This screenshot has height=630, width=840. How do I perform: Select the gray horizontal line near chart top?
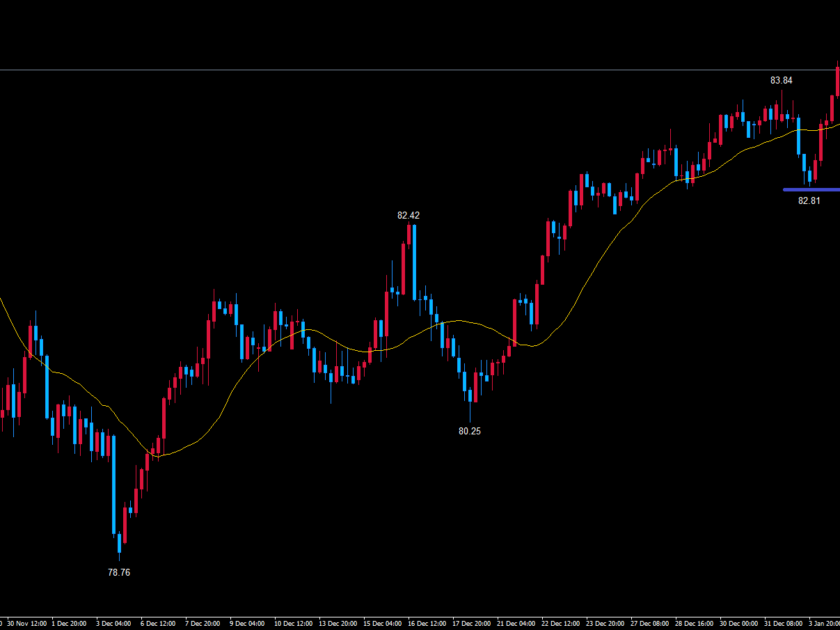[400, 70]
